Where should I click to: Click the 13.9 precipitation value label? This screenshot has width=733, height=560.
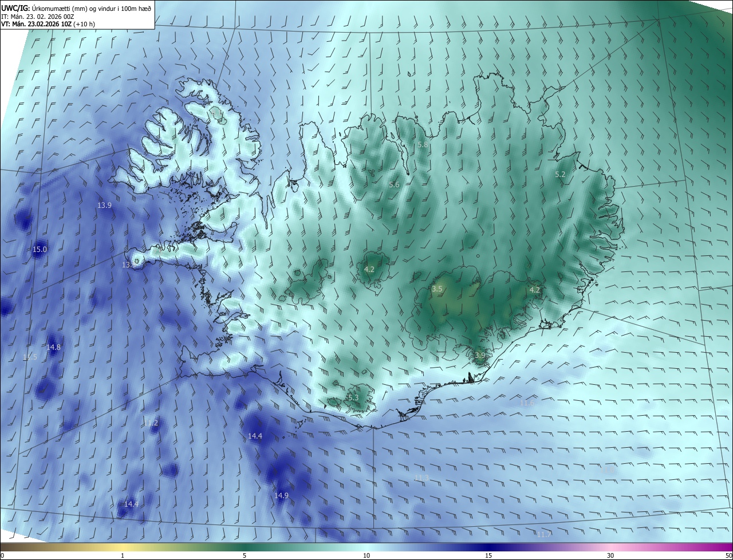tap(104, 205)
